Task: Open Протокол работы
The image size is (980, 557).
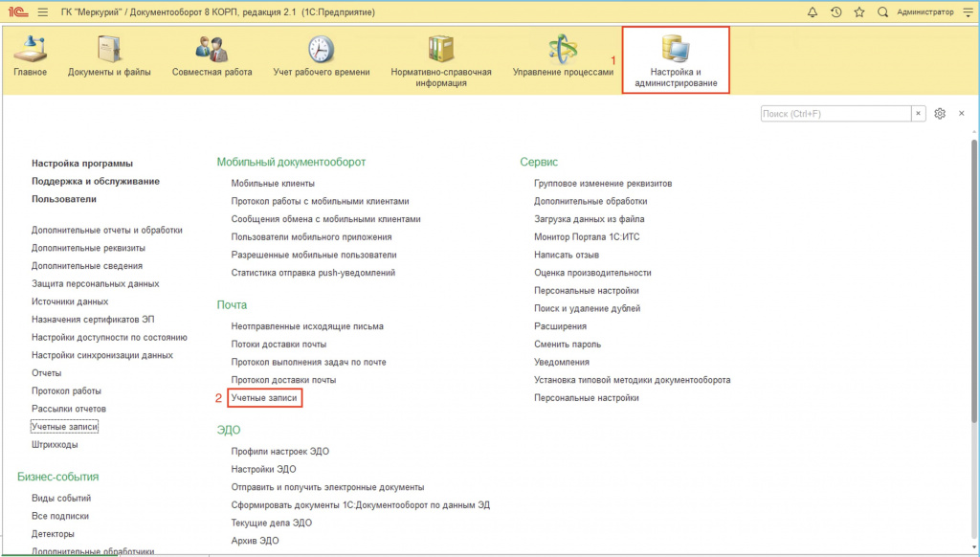Action: (66, 390)
